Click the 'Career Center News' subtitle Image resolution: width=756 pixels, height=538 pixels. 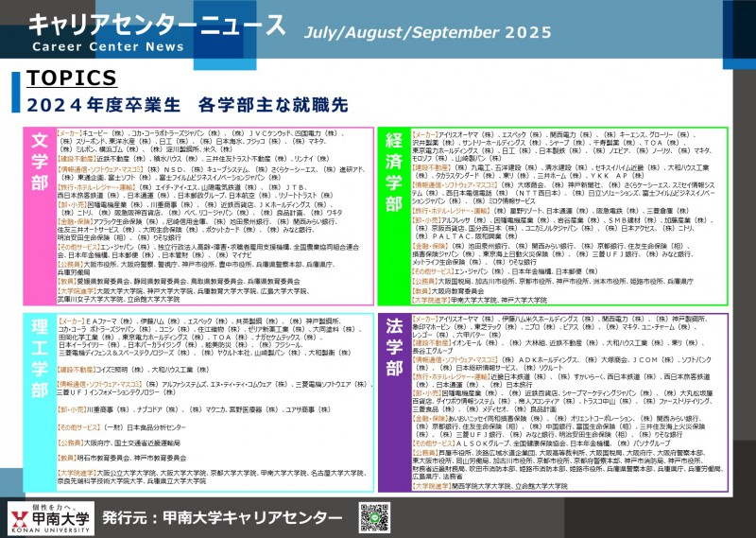(108, 47)
